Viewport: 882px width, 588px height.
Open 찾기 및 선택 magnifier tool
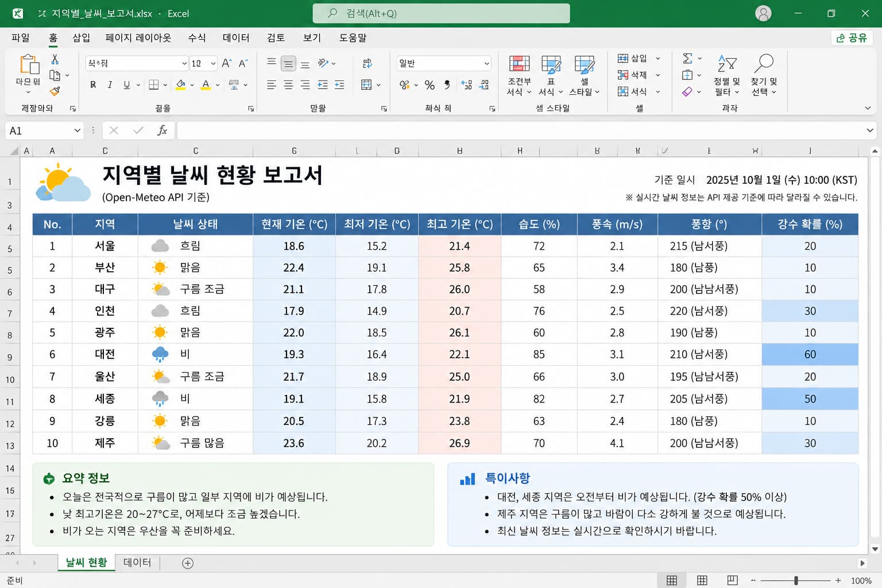click(x=764, y=76)
